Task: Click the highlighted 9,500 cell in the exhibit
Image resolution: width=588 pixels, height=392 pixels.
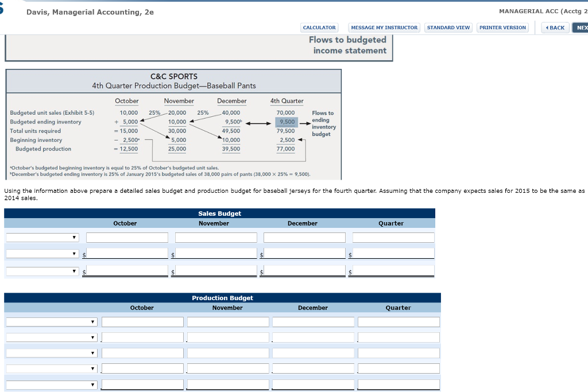Action: click(x=285, y=122)
